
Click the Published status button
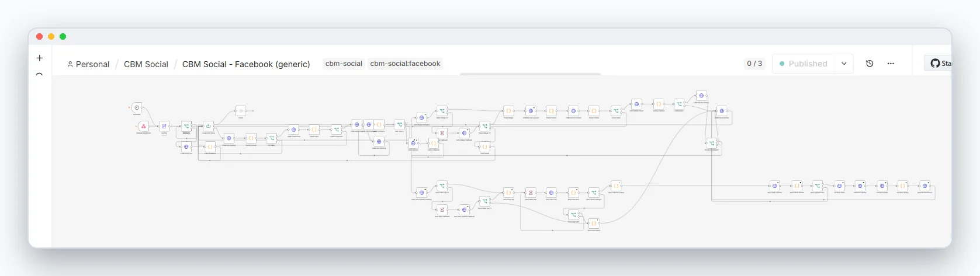click(x=804, y=64)
